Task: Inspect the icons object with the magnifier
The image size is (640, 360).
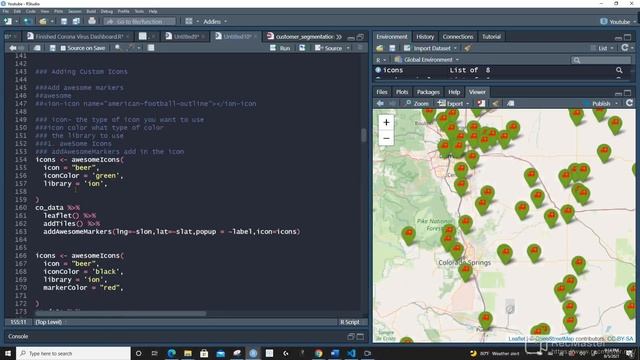Action: pos(619,70)
